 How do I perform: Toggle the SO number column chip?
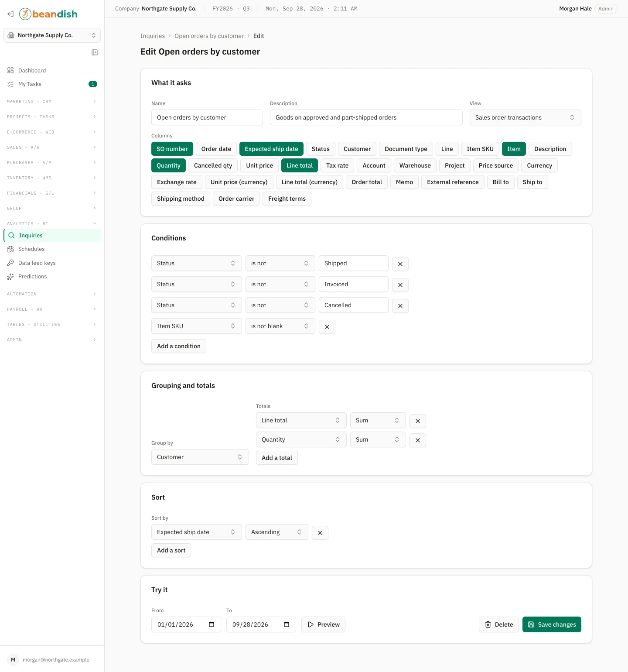tap(172, 149)
